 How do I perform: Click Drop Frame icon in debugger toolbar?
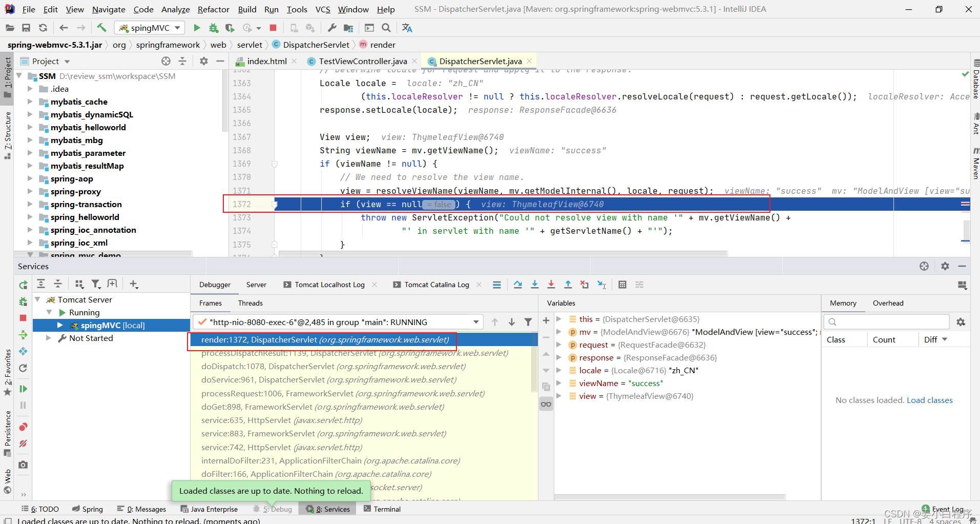[x=585, y=285]
